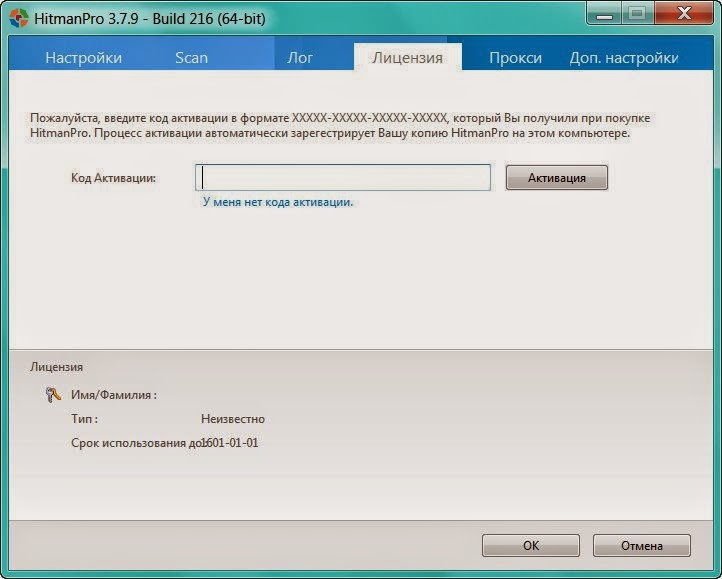This screenshot has width=722, height=579.
Task: Confirm with the OK button
Action: point(530,545)
